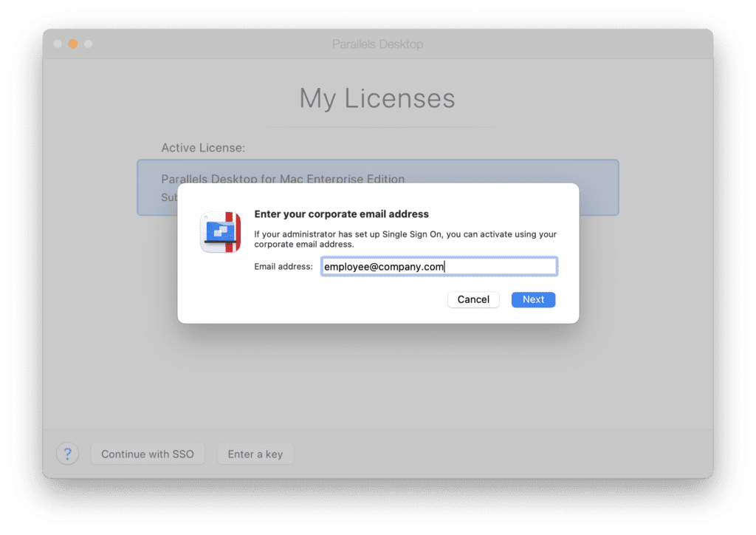
Task: Cancel the corporate email dialog
Action: (x=473, y=299)
